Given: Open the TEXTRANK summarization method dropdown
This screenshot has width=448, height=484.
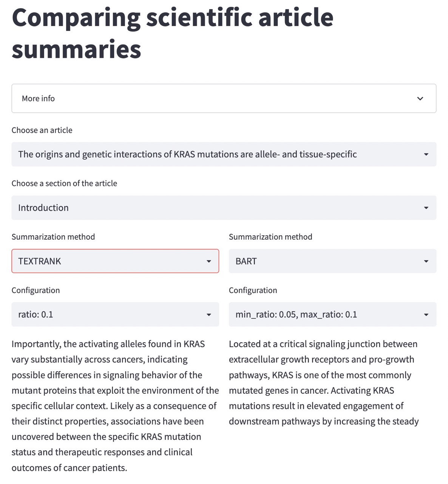Looking at the screenshot, I should click(x=115, y=261).
